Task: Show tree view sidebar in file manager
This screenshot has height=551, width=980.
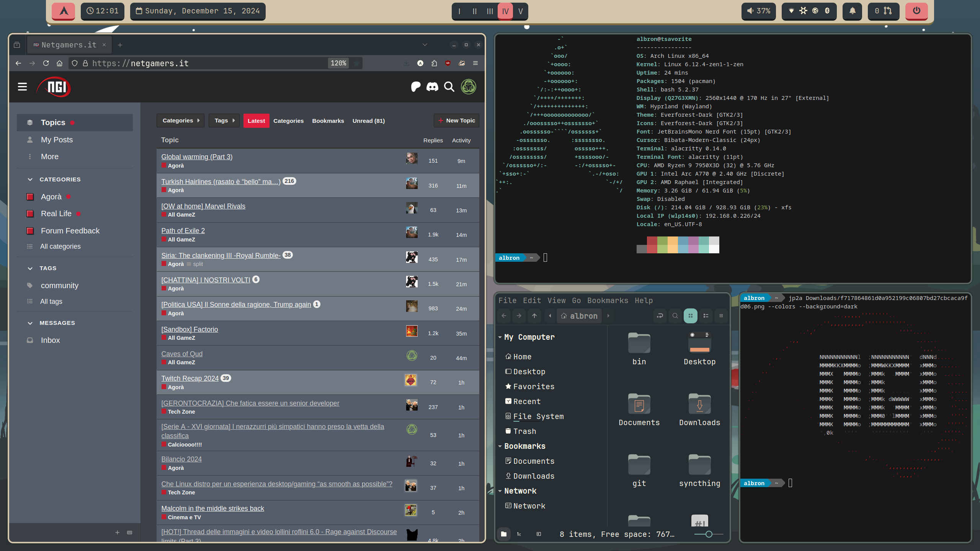Action: (519, 534)
